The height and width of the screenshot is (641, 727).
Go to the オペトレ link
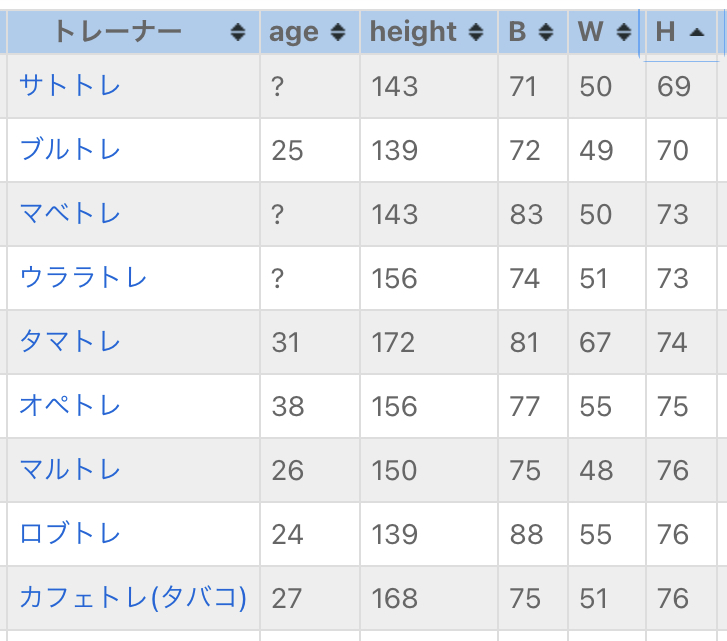point(70,406)
